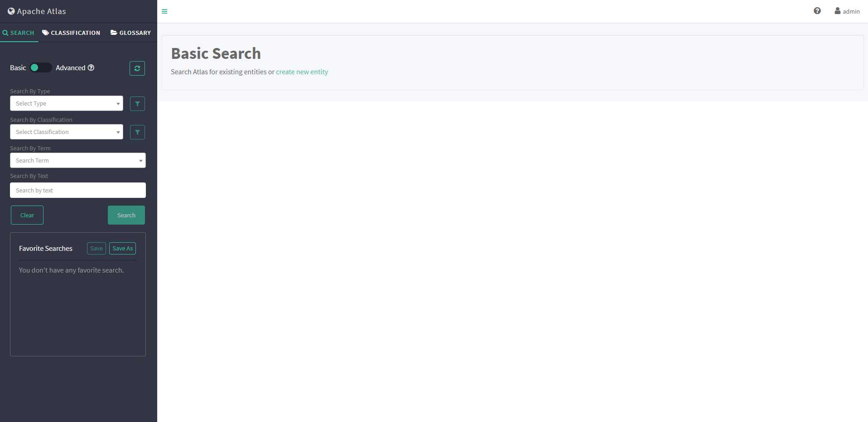Switch to the Glossary tab
Screen dimensions: 868x422
tap(131, 33)
